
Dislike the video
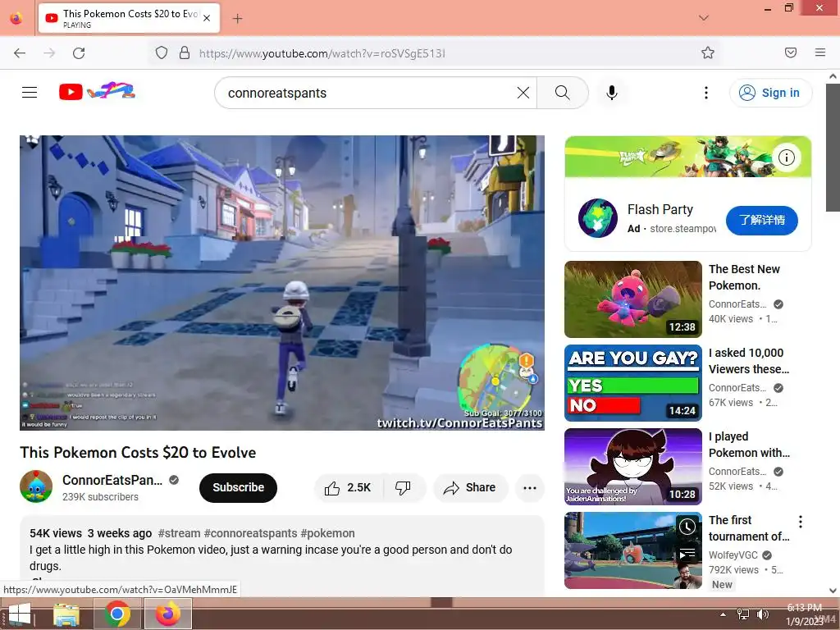point(404,487)
